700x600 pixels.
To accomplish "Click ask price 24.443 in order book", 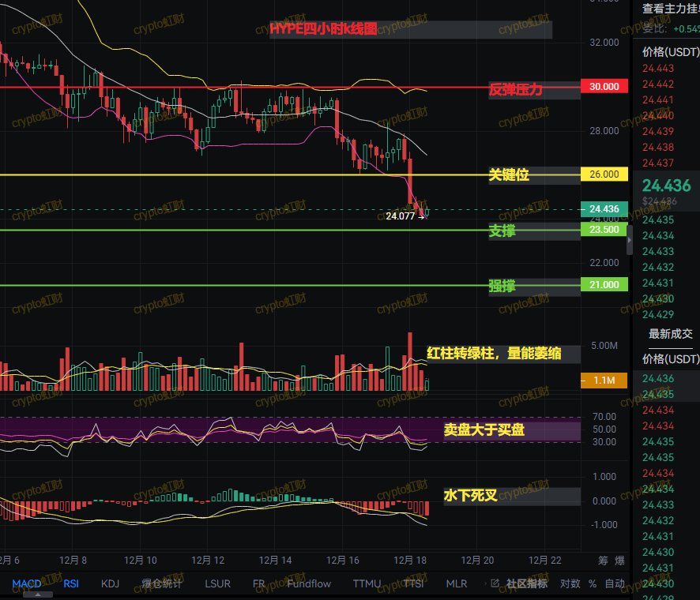I will [658, 68].
